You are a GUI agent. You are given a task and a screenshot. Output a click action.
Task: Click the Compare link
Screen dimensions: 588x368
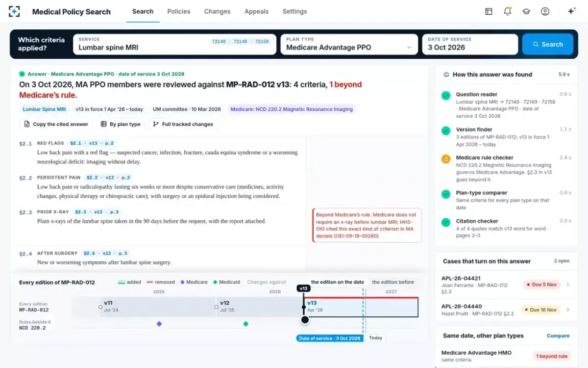point(558,336)
